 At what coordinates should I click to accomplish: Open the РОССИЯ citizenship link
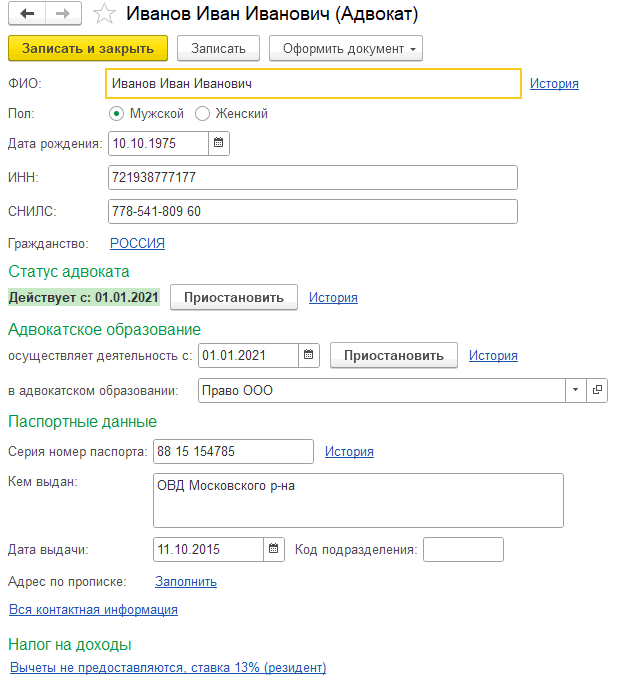click(x=137, y=243)
